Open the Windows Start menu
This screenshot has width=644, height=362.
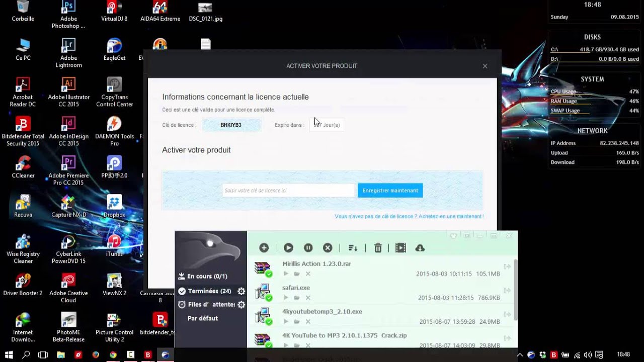pos(9,354)
